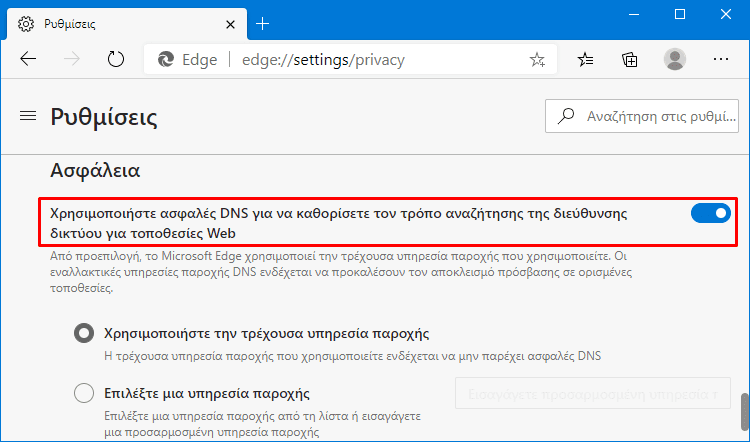
Task: Maximize the Edge window
Action: (680, 14)
